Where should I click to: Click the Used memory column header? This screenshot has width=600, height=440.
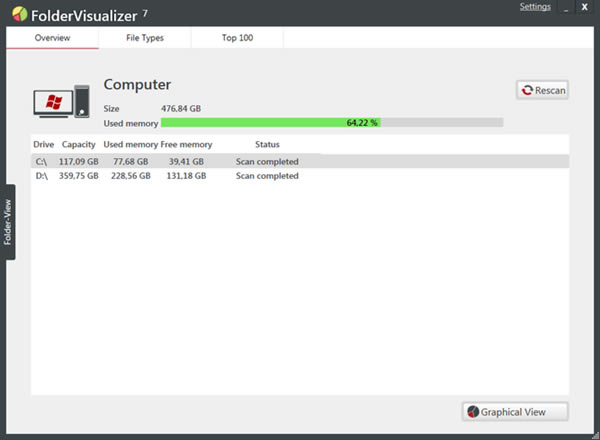pyautogui.click(x=130, y=145)
